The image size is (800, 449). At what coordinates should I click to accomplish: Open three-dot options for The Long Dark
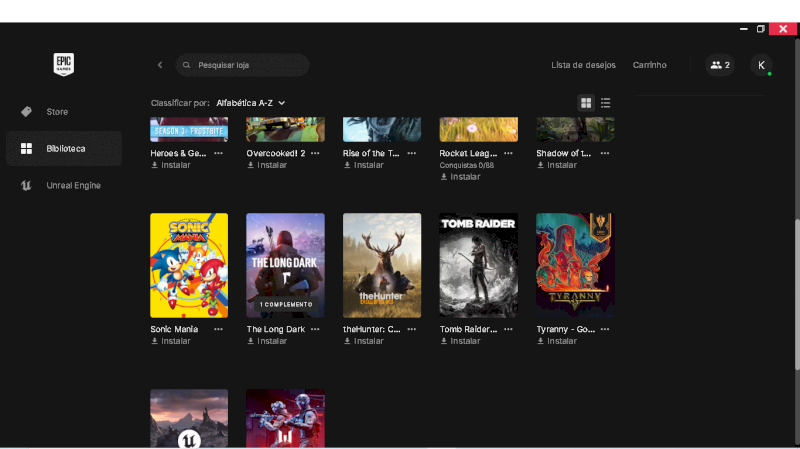click(315, 329)
